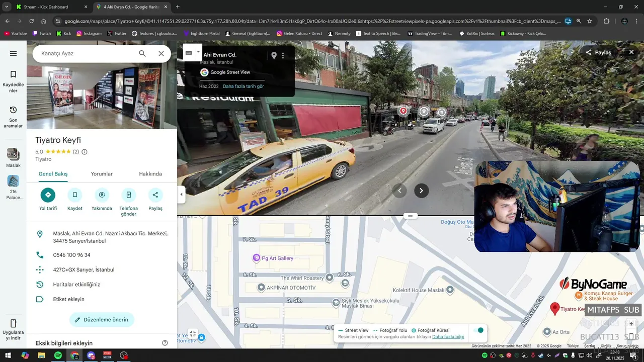Click Düzenleme önerin button
644x362 pixels.
coord(102,320)
